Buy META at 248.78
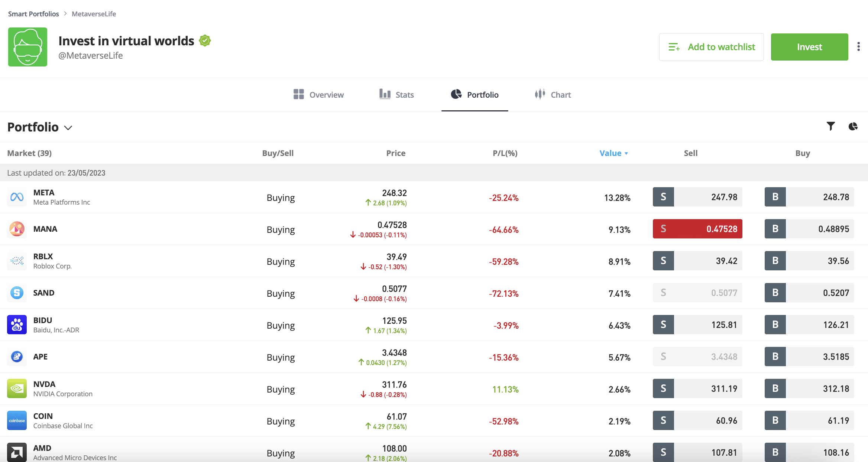The height and width of the screenshot is (462, 868). coord(809,197)
